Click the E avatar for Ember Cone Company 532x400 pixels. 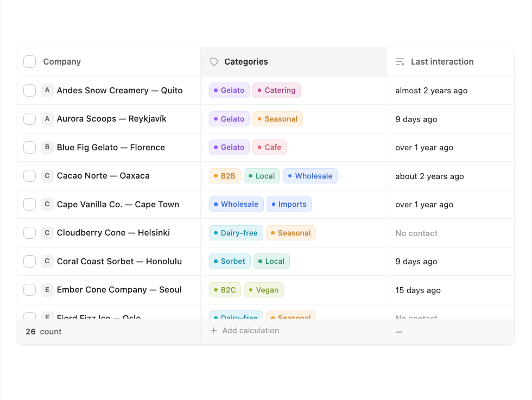pyautogui.click(x=47, y=290)
